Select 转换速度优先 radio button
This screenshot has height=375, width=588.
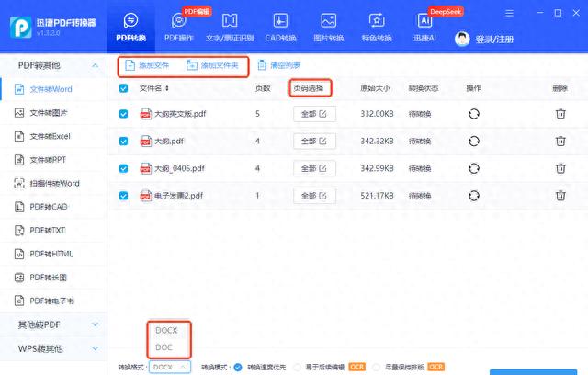point(238,367)
